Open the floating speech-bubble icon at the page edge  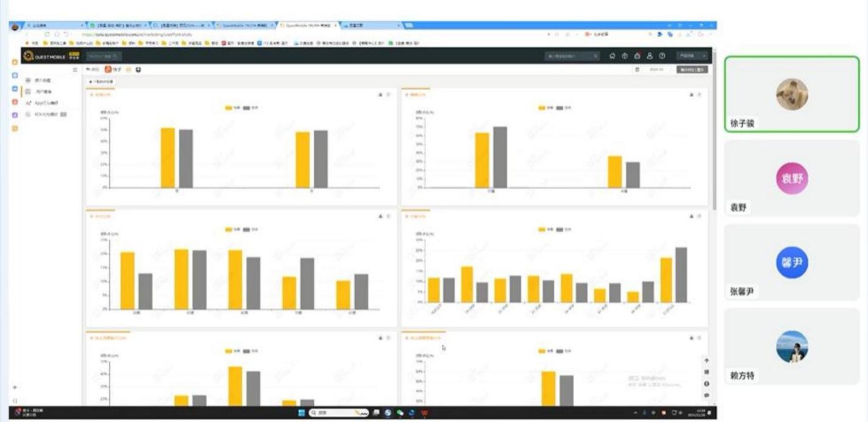[707, 395]
